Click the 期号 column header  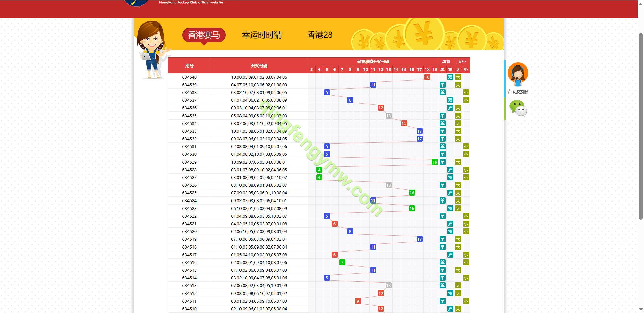[189, 65]
